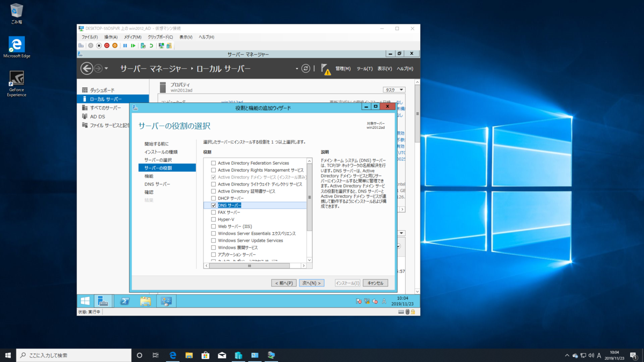The image size is (644, 362).
Task: Check the DHCP サーバー role
Action: coord(213,198)
